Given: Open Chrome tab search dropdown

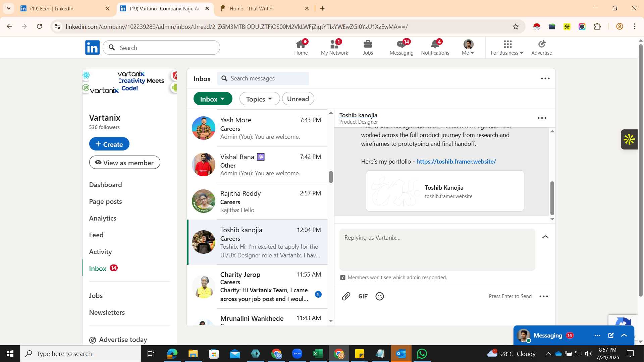Looking at the screenshot, I should 9,8.
